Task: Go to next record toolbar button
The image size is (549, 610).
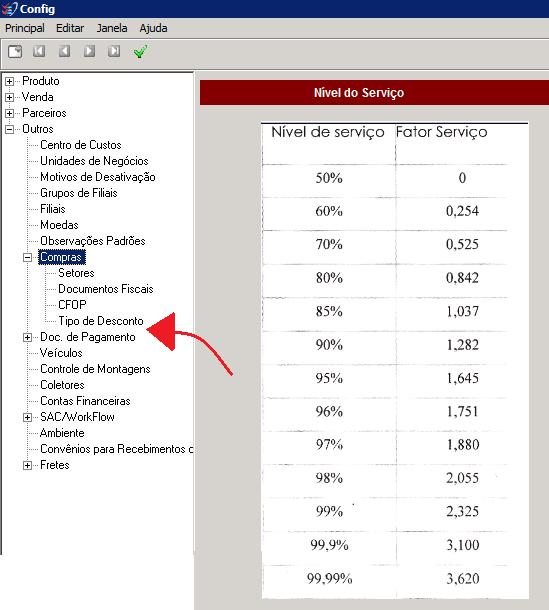Action: pos(89,51)
